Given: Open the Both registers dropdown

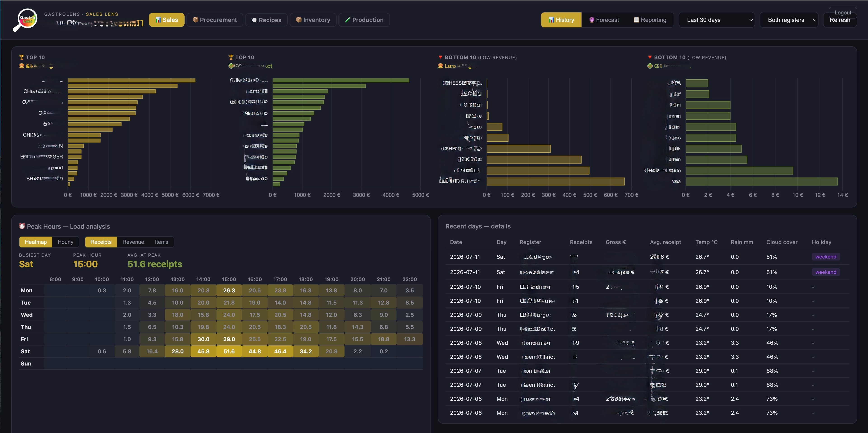Looking at the screenshot, I should click(x=789, y=20).
